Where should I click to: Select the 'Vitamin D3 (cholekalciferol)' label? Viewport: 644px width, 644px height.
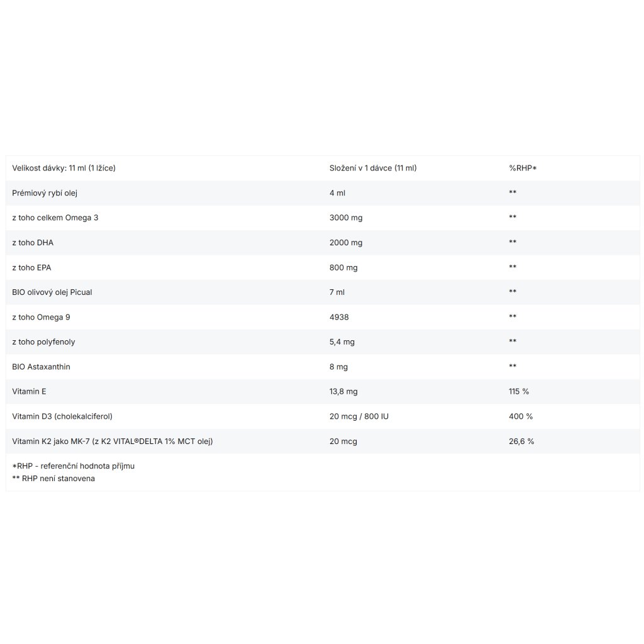click(62, 416)
